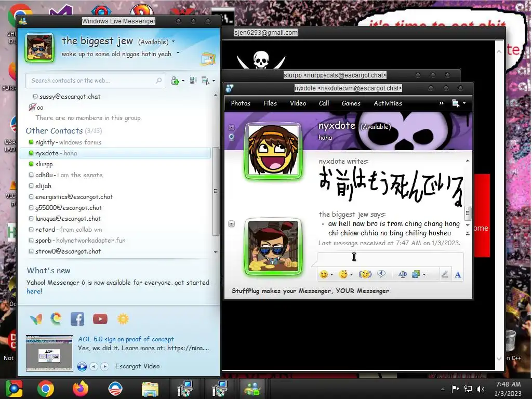Open File Explorer from the taskbar
This screenshot has width=532, height=399.
(x=150, y=389)
